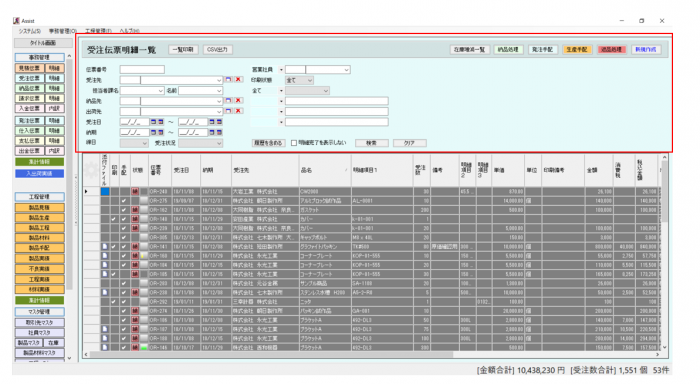Click red-marked icon after 受注日 end date
Screen dimensions: 700x384
pyautogui.click(x=219, y=121)
